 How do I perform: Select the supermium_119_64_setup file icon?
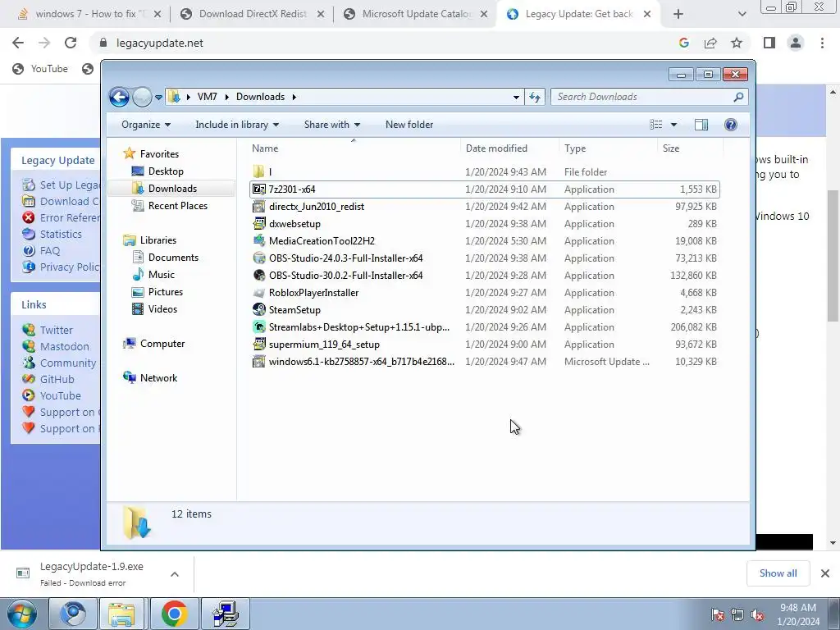[x=259, y=344]
